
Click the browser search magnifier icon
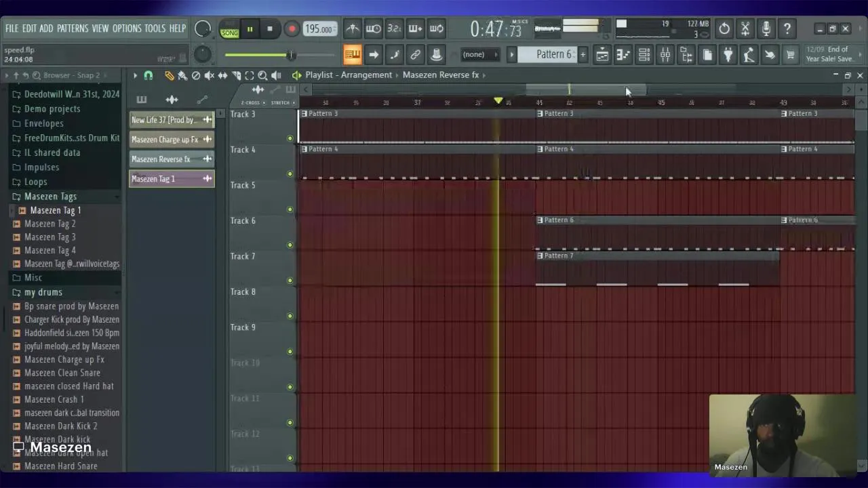point(37,75)
